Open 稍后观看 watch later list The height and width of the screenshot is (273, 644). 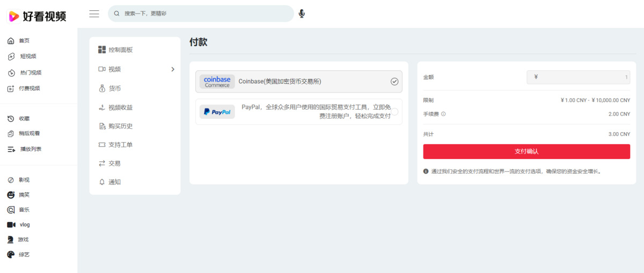pyautogui.click(x=29, y=133)
